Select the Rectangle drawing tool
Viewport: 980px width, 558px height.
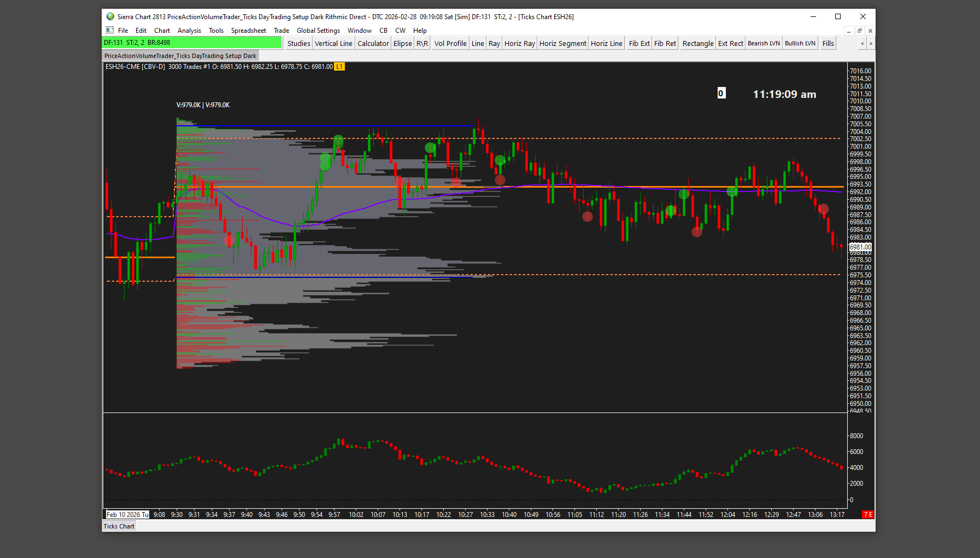click(x=698, y=43)
